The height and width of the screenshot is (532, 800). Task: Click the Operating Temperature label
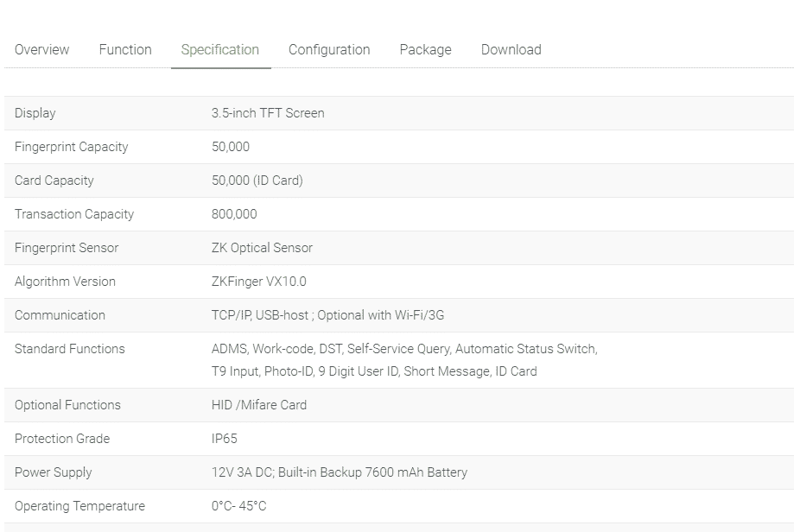tap(80, 506)
